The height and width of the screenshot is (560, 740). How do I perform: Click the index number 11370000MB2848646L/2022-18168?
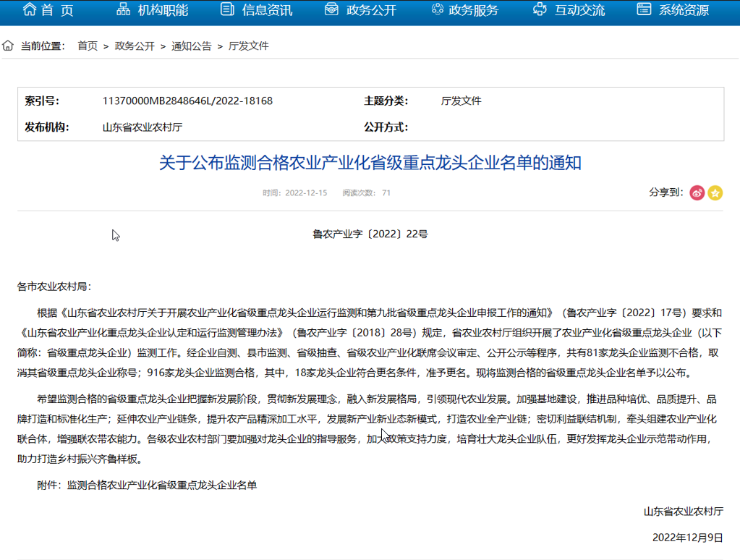(187, 101)
